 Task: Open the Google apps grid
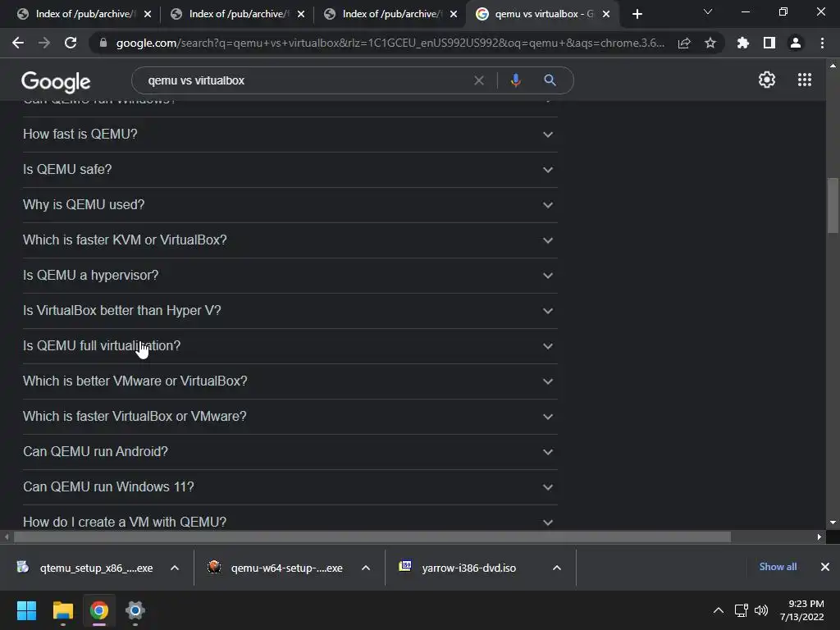(x=804, y=80)
